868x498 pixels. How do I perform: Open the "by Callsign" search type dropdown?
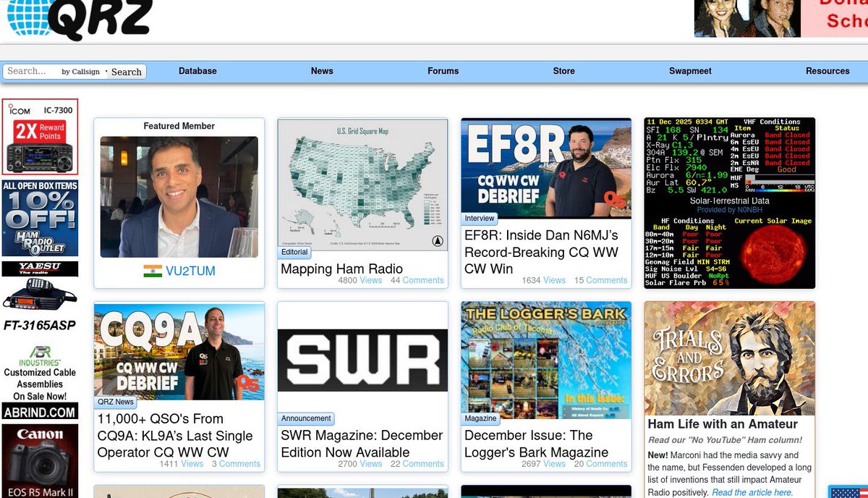82,71
